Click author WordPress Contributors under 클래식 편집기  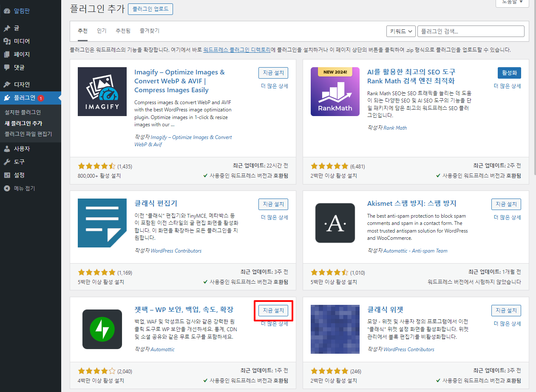point(176,251)
